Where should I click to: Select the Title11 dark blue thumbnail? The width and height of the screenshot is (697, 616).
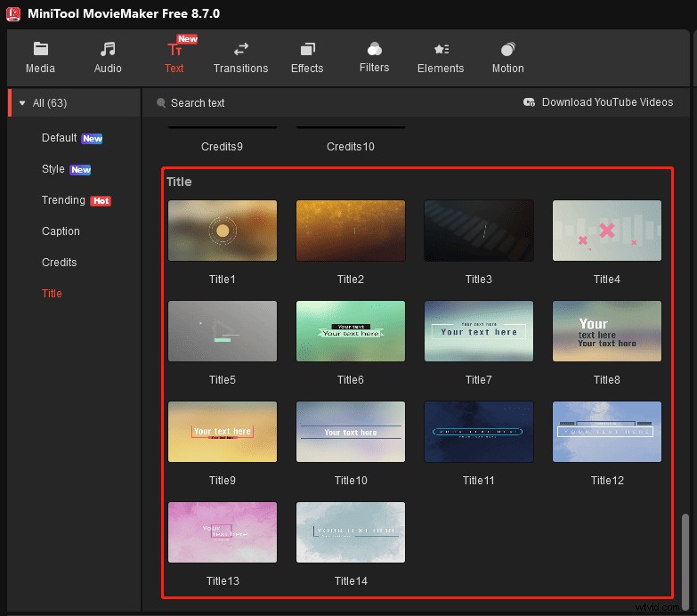tap(479, 432)
